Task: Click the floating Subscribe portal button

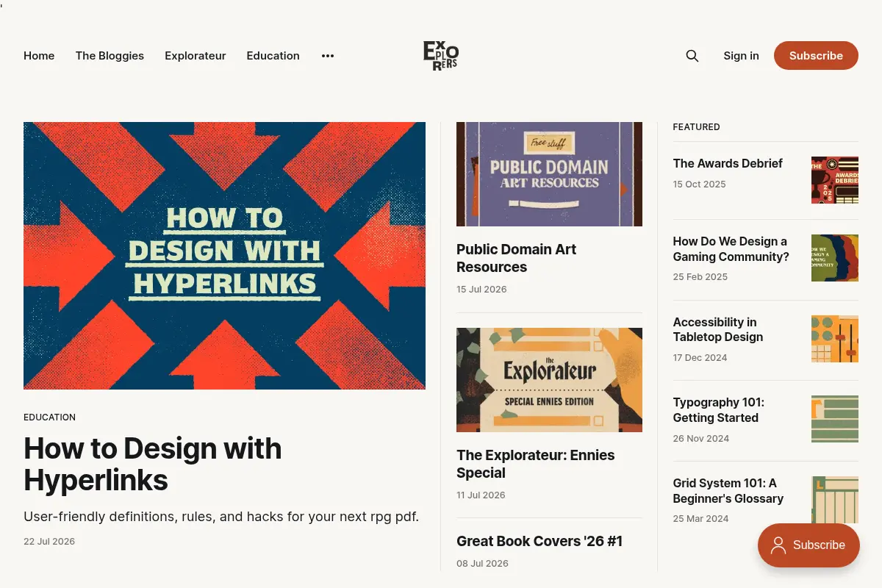Action: pos(808,545)
